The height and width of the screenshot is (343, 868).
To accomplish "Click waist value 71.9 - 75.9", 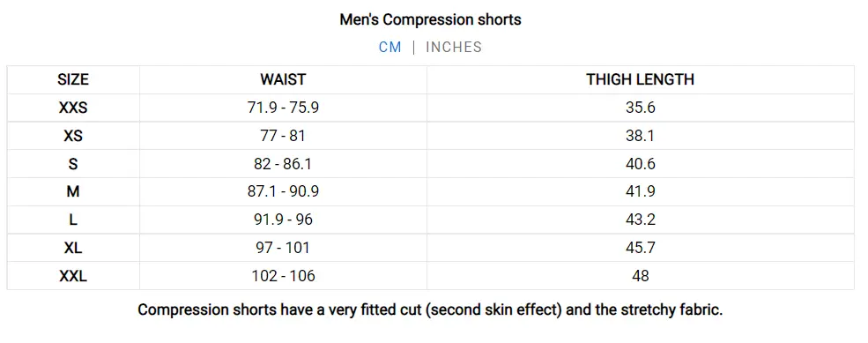I will (x=283, y=108).
